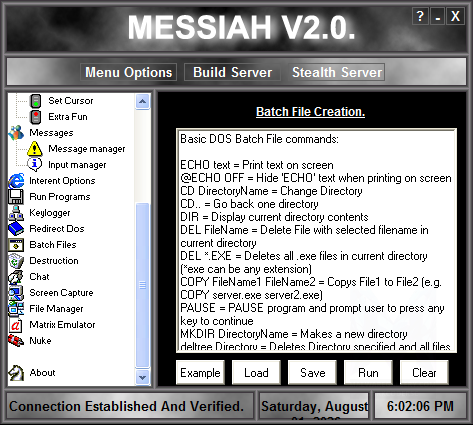
Task: Open the Stealth Server menu
Action: (337, 72)
